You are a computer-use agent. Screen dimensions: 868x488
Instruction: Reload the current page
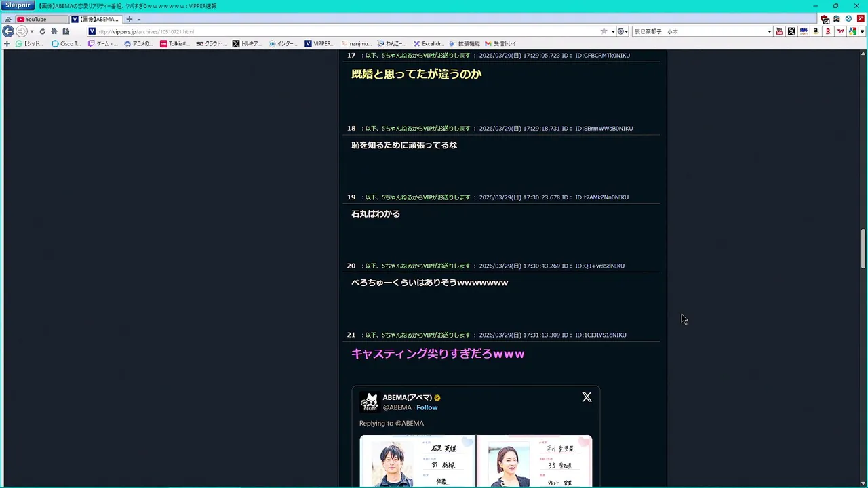(42, 31)
